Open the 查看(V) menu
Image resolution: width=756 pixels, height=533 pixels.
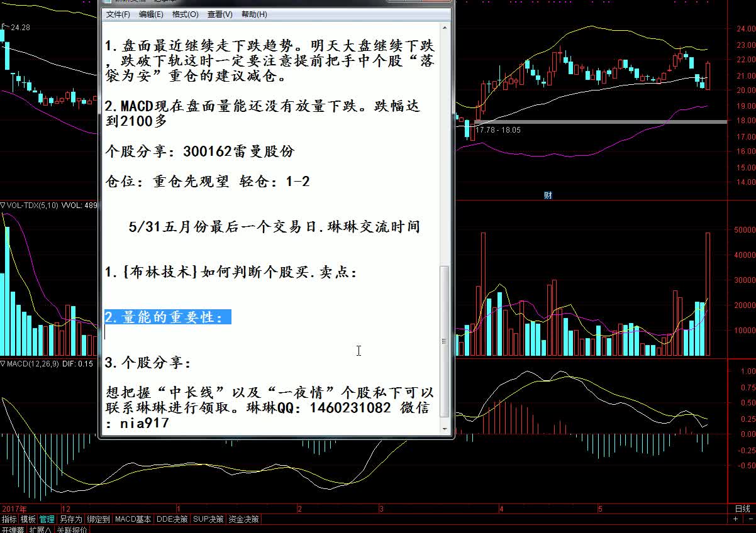tap(220, 14)
